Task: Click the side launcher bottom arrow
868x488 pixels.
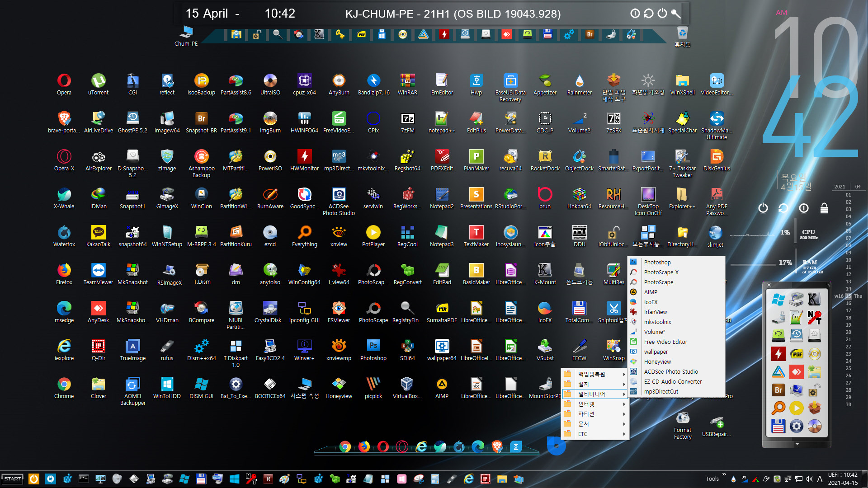Action: point(797,444)
